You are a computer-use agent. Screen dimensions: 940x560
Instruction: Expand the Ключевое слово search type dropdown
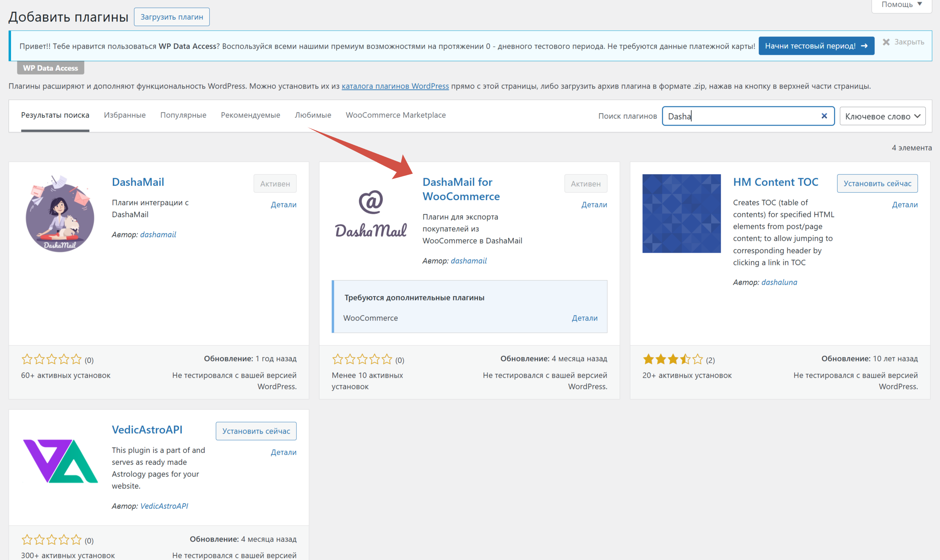tap(882, 116)
